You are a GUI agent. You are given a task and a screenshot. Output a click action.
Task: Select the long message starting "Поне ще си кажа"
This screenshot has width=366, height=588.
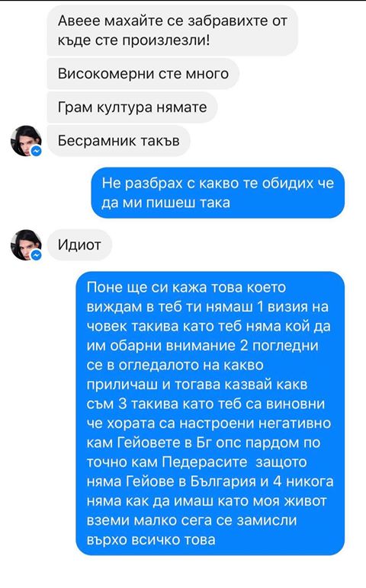pyautogui.click(x=210, y=414)
